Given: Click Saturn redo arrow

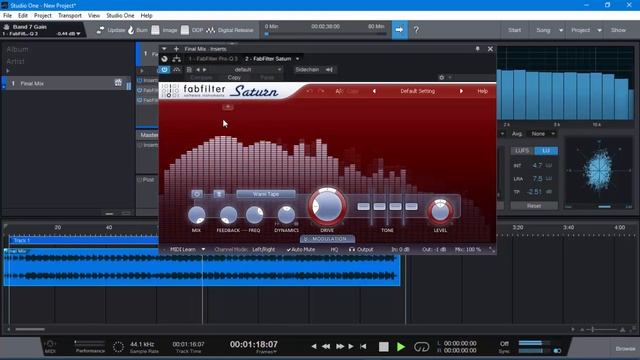Looking at the screenshot, I should point(322,91).
